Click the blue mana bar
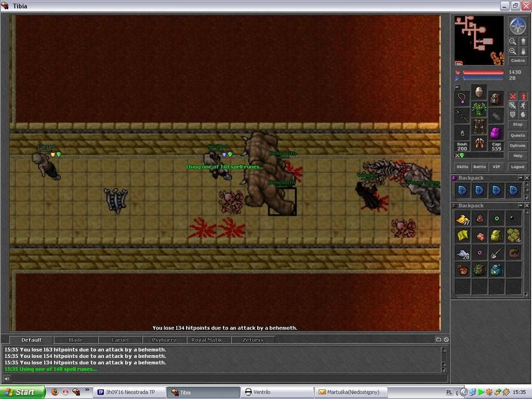 tap(483, 78)
